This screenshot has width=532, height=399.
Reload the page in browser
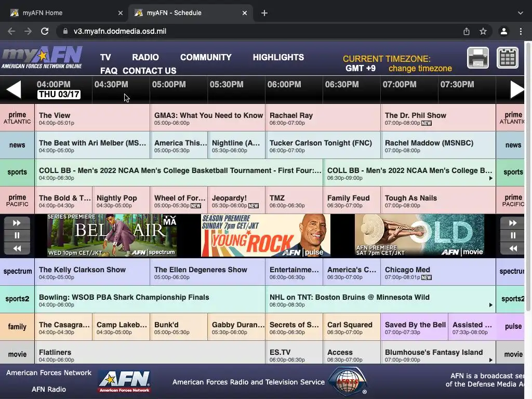coord(45,31)
